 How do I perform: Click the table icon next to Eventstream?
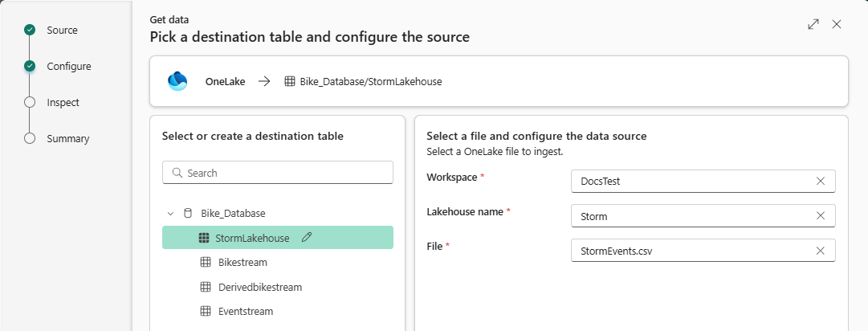click(205, 311)
